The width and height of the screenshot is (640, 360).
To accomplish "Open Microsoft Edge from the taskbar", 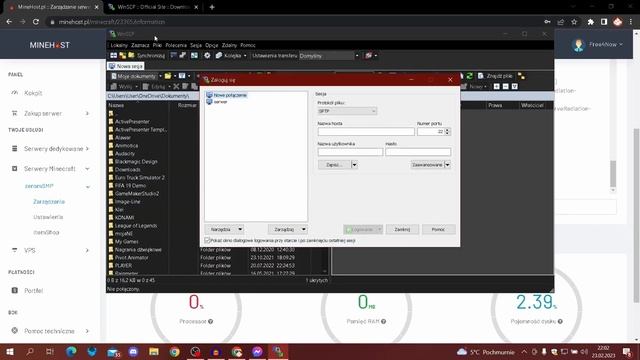I will [x=71, y=351].
